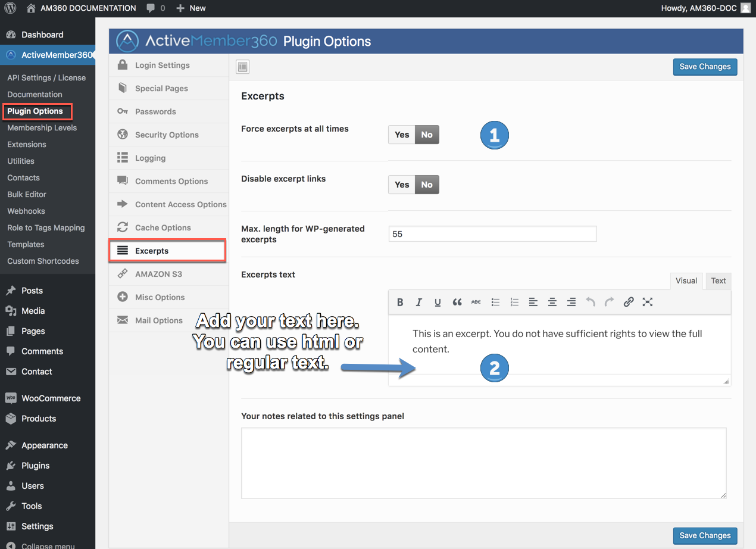Open Media menu in sidebar
Screen dimensions: 756x549
[33, 311]
